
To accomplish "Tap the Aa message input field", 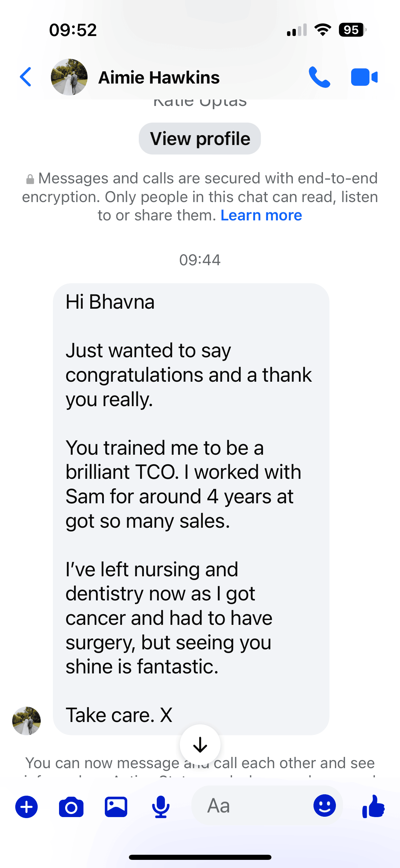I will (x=251, y=806).
